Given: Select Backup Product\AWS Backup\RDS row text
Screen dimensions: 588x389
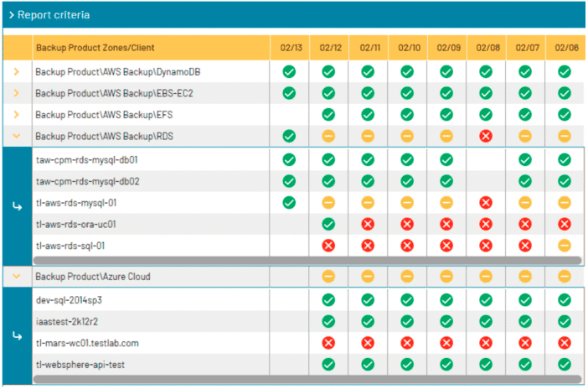Looking at the screenshot, I should click(104, 136).
